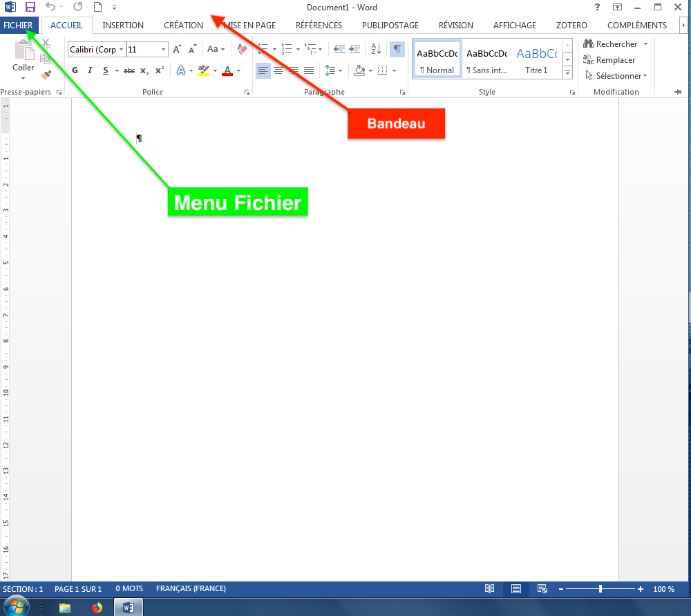Align paragraph to the right

point(294,70)
